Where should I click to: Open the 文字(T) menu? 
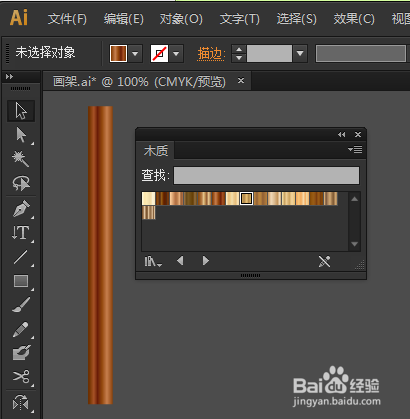pyautogui.click(x=240, y=19)
